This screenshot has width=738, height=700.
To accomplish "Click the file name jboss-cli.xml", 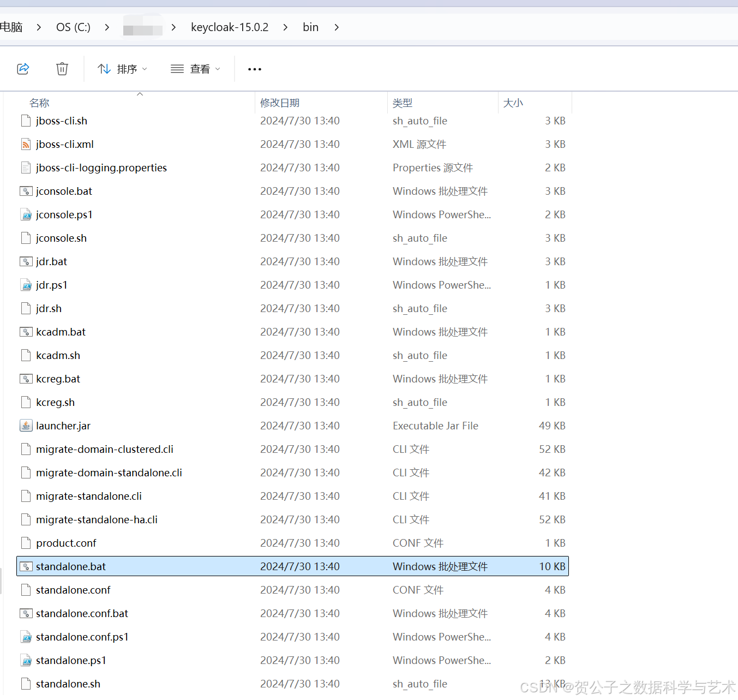I will point(65,144).
